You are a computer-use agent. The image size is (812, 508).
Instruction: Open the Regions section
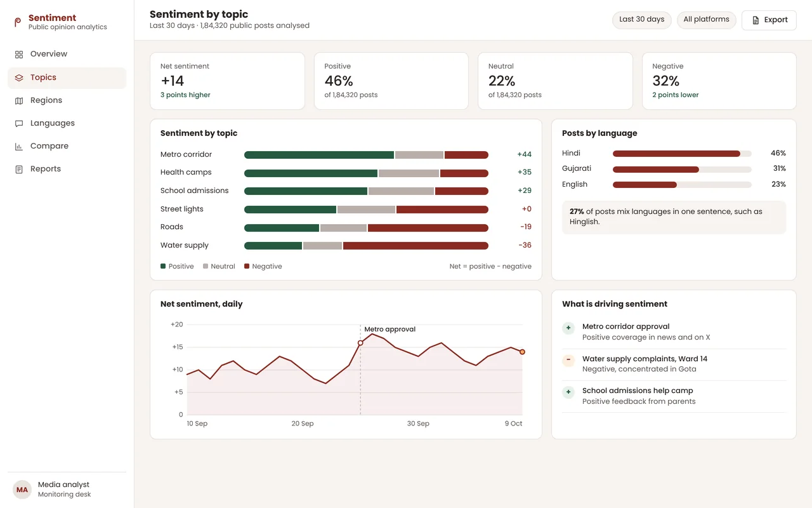pyautogui.click(x=67, y=100)
